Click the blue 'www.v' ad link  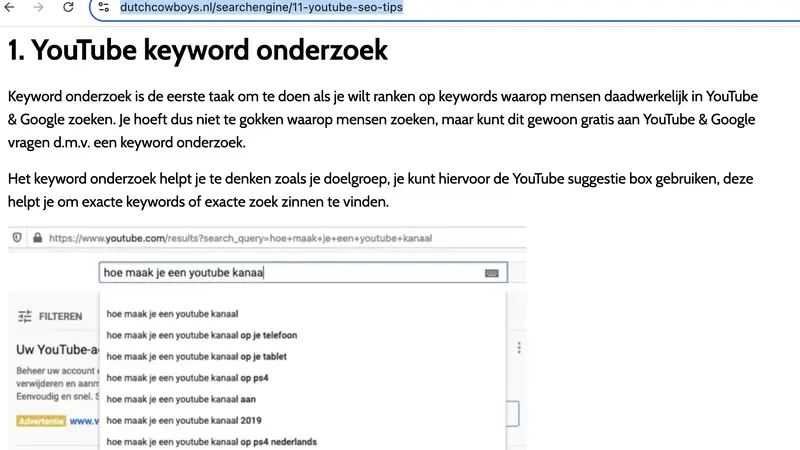[x=84, y=421]
